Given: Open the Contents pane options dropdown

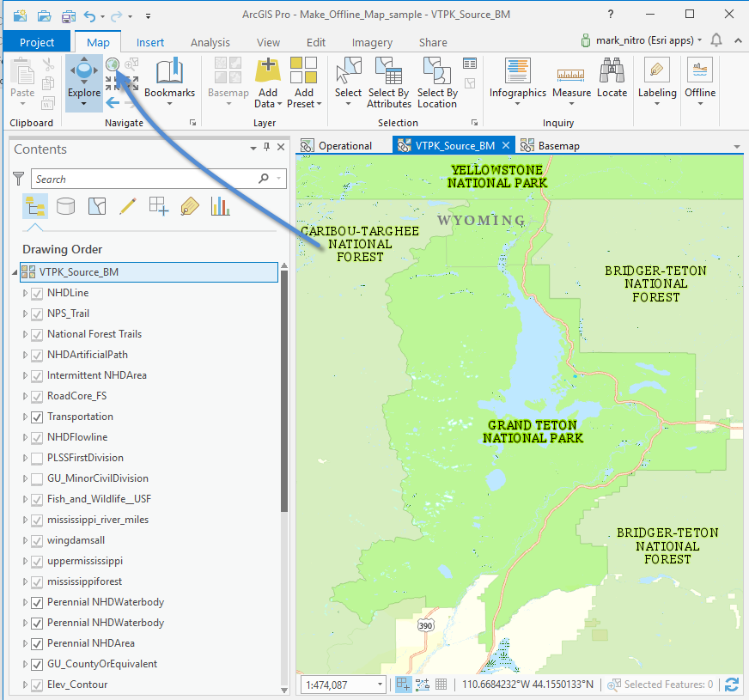Looking at the screenshot, I should [x=253, y=149].
